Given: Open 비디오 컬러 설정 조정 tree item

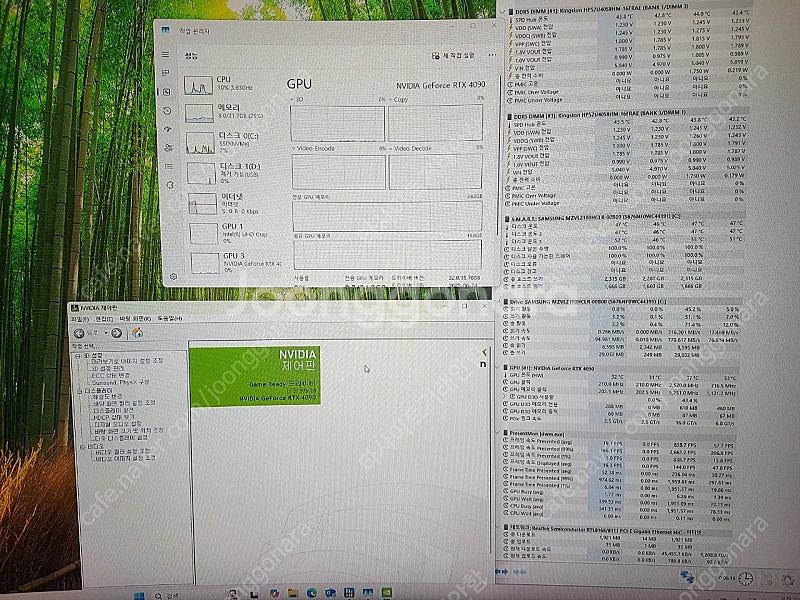Looking at the screenshot, I should [x=124, y=452].
